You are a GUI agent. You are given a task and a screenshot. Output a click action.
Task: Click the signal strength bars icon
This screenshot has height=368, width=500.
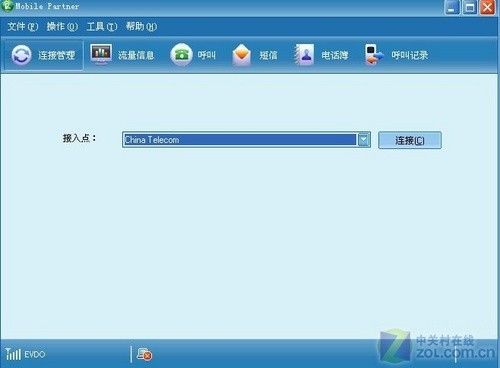click(13, 354)
